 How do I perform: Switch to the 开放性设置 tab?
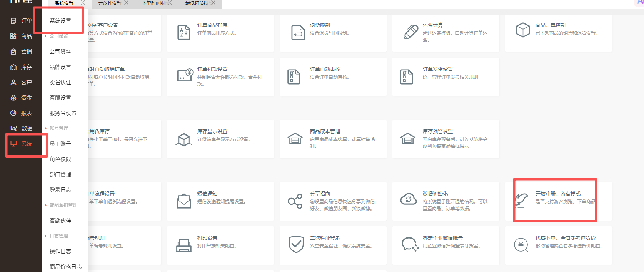[x=109, y=3]
